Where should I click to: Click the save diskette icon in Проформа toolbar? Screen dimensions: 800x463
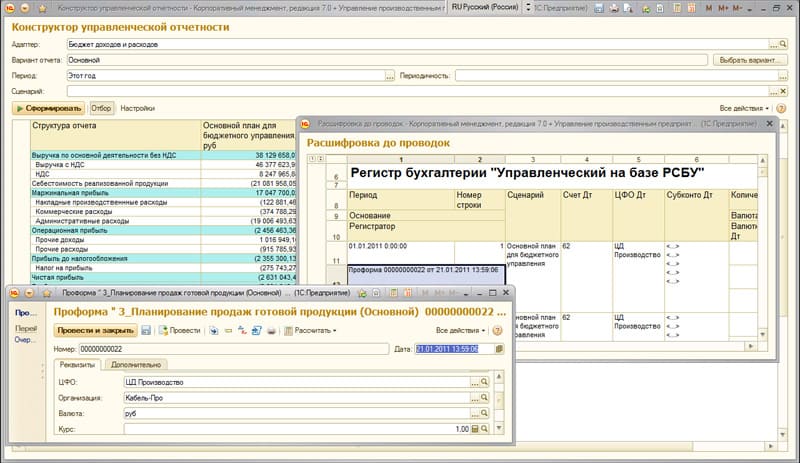pyautogui.click(x=146, y=330)
